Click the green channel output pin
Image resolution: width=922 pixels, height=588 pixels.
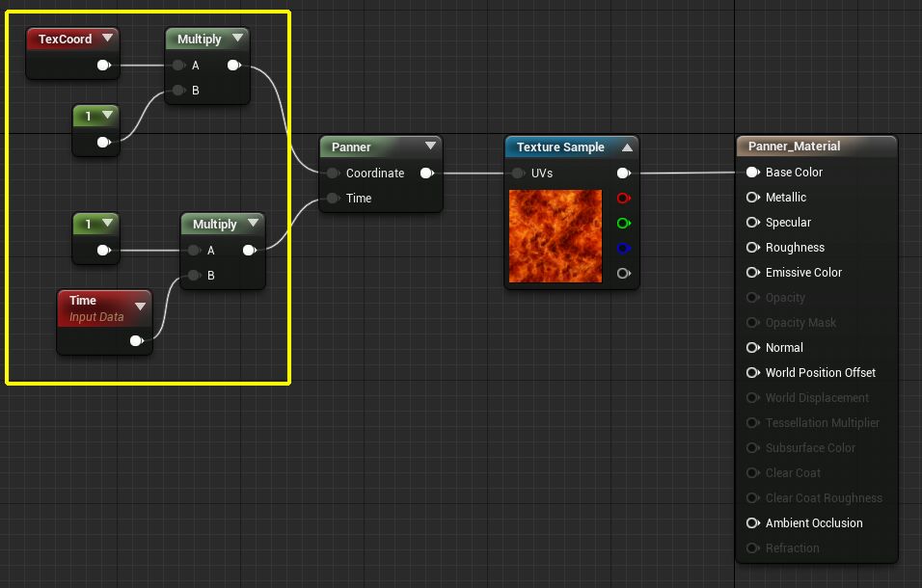[x=623, y=224]
